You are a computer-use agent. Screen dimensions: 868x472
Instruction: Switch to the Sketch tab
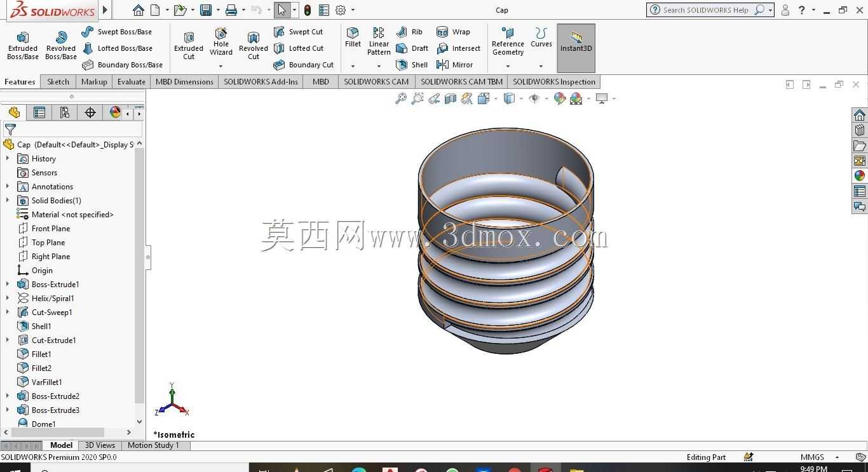click(58, 82)
